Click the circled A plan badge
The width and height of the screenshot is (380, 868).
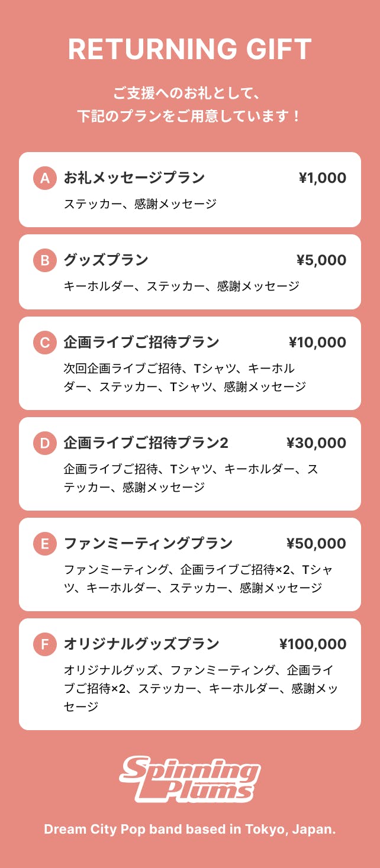pyautogui.click(x=45, y=178)
